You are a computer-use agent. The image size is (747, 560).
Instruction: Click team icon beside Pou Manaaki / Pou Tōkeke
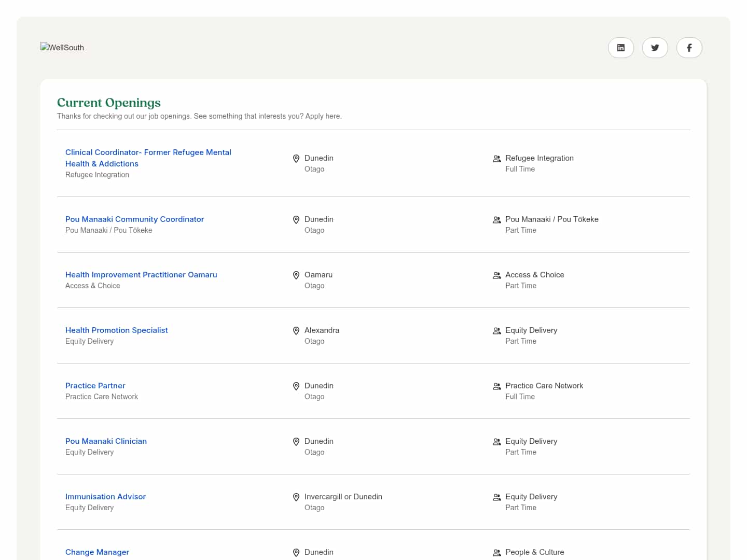[x=496, y=220]
